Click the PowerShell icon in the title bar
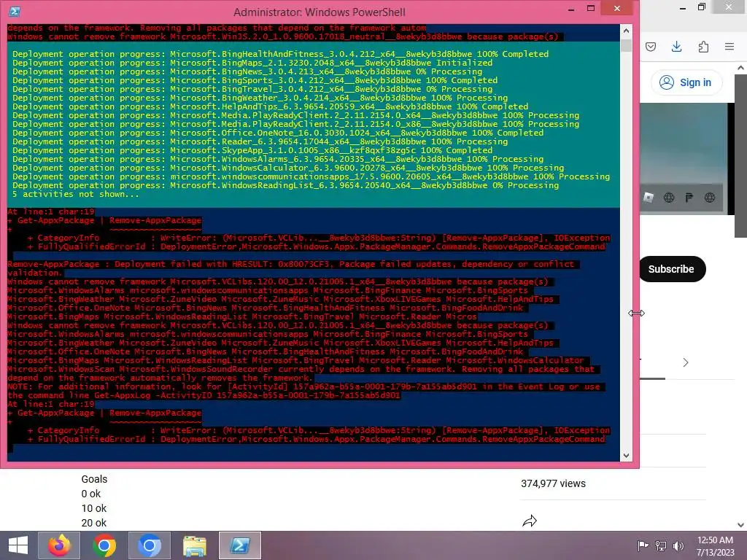747x560 pixels. pyautogui.click(x=15, y=12)
